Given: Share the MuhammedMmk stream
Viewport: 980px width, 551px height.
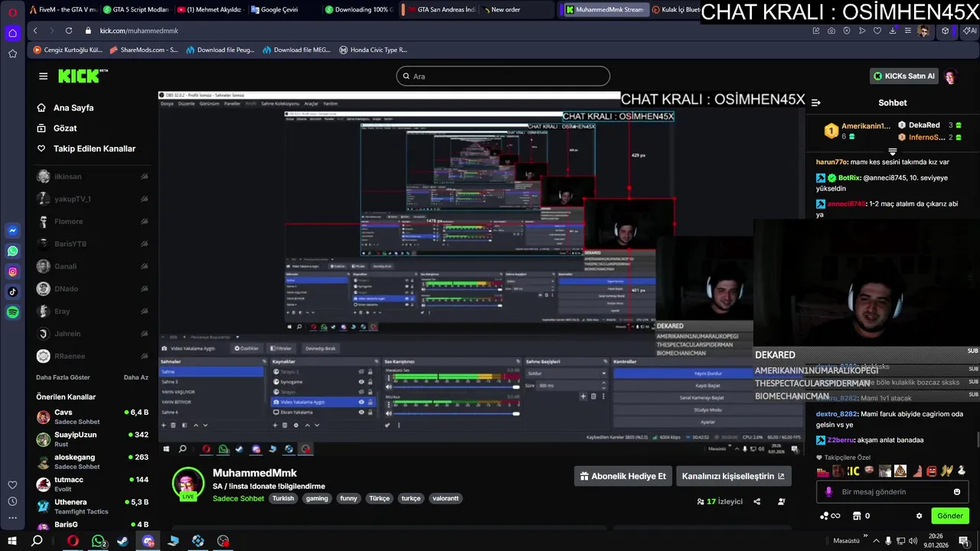Looking at the screenshot, I should pos(757,502).
